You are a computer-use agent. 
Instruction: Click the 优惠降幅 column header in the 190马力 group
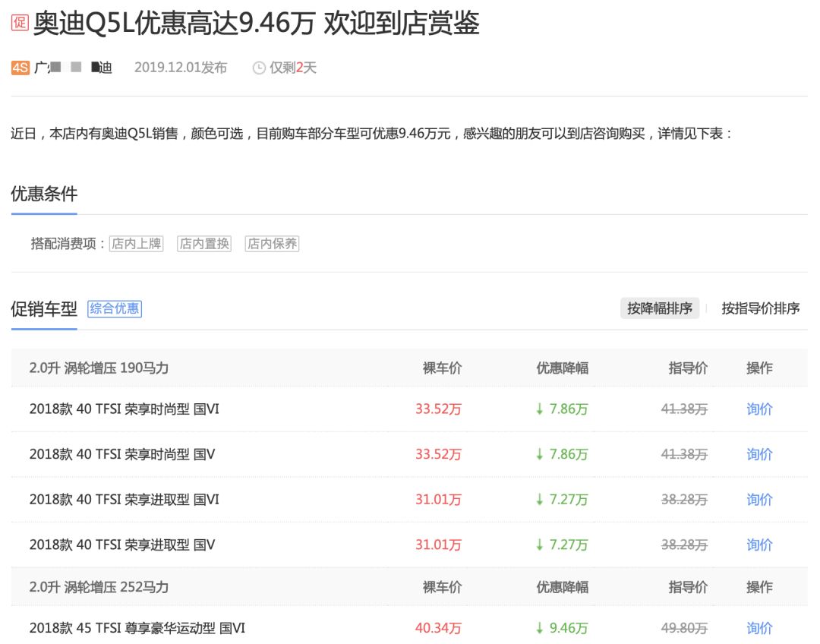(x=562, y=368)
